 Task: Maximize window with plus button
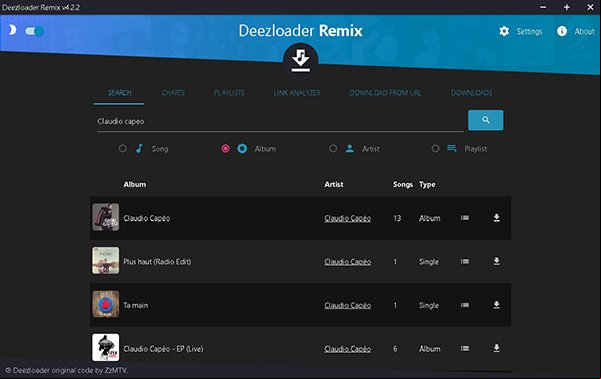tap(567, 7)
